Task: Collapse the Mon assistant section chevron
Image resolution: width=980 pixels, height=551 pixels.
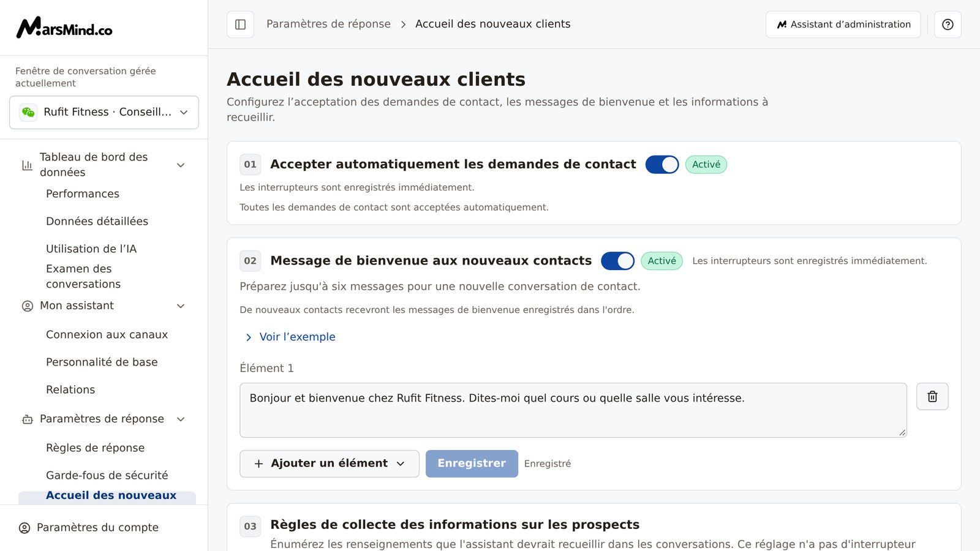Action: [181, 306]
